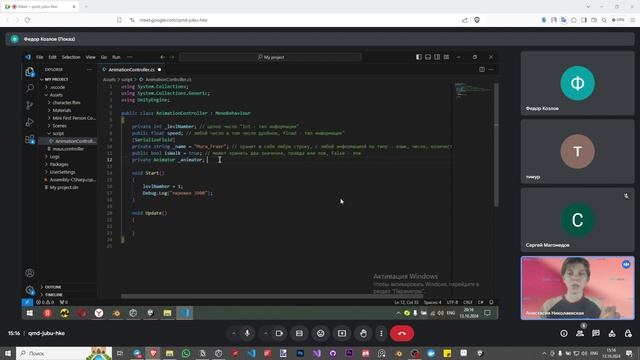640x360 pixels.
Task: Open the VS Code Search view icon
Action: point(29,88)
